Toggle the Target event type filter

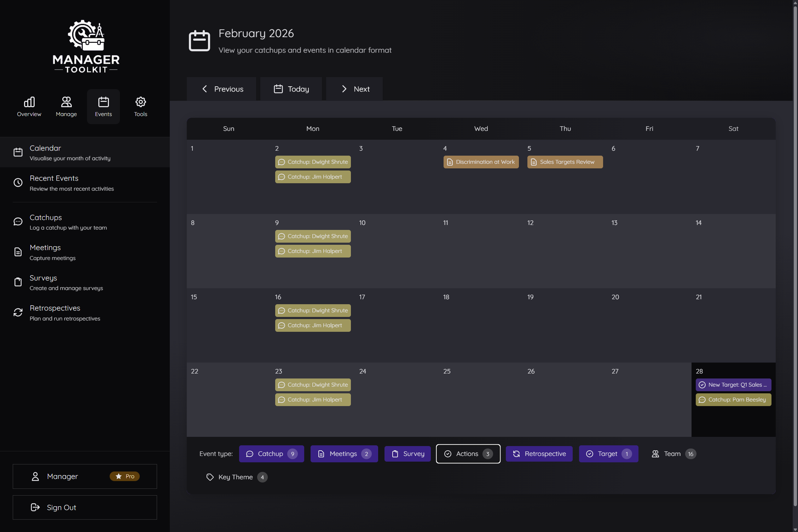(608, 454)
